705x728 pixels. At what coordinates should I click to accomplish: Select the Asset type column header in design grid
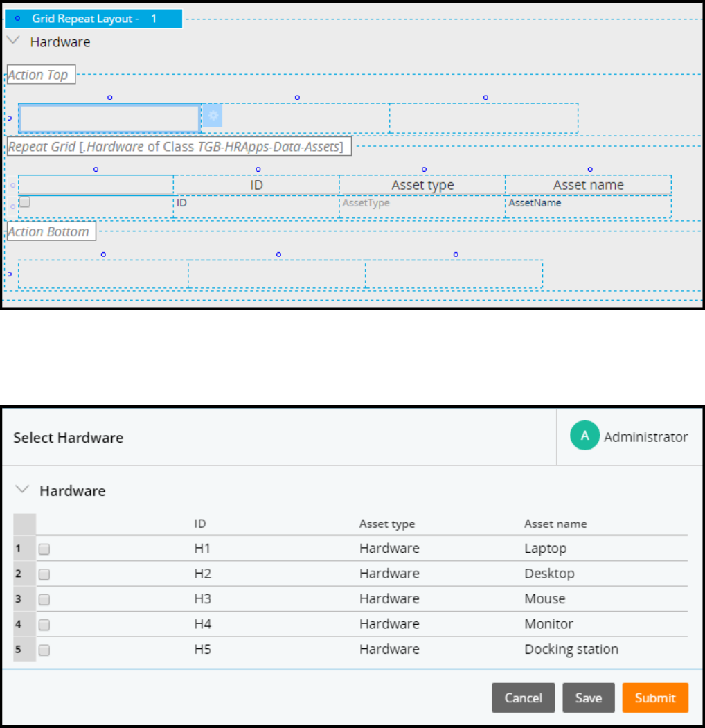(x=422, y=185)
